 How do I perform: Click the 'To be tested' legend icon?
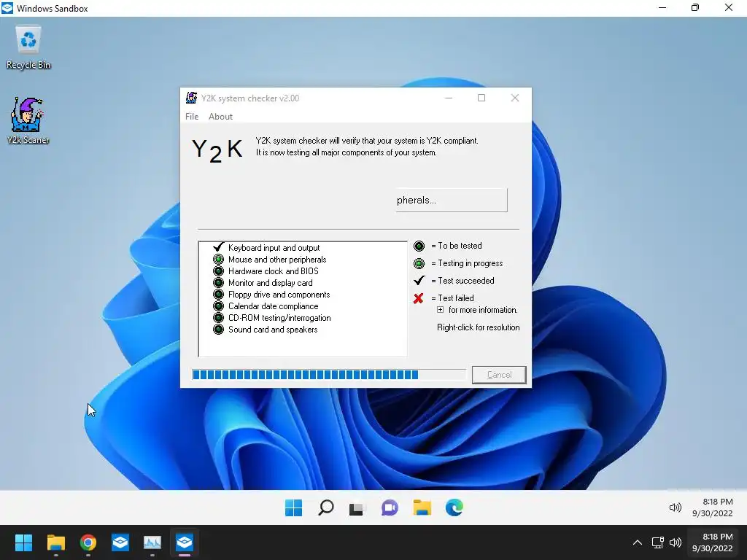tap(419, 246)
